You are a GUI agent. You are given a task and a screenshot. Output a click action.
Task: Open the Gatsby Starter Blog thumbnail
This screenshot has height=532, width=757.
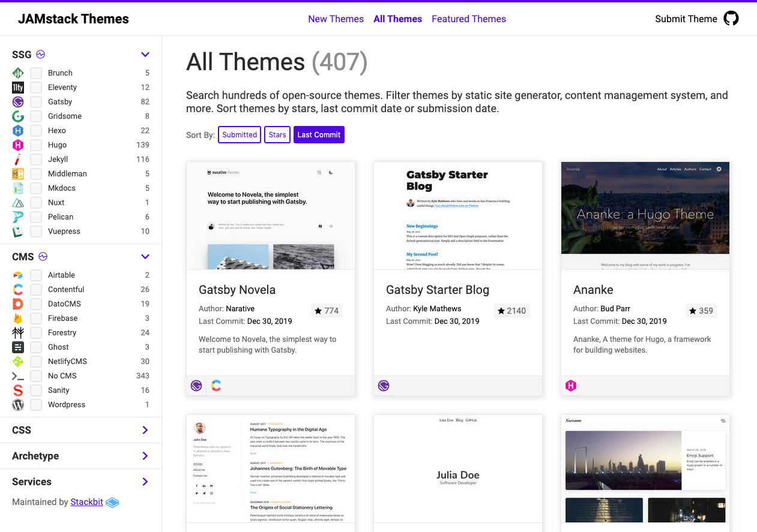coord(457,215)
